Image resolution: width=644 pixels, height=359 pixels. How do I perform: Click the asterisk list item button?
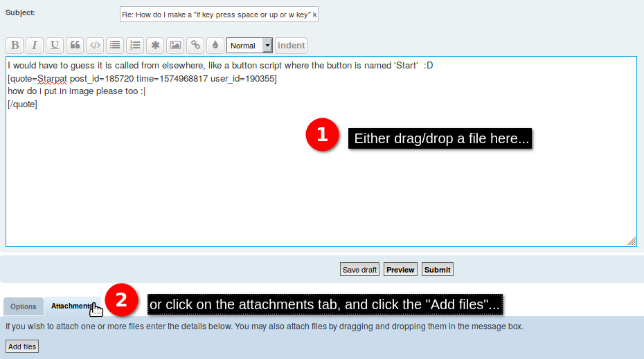[x=155, y=46]
